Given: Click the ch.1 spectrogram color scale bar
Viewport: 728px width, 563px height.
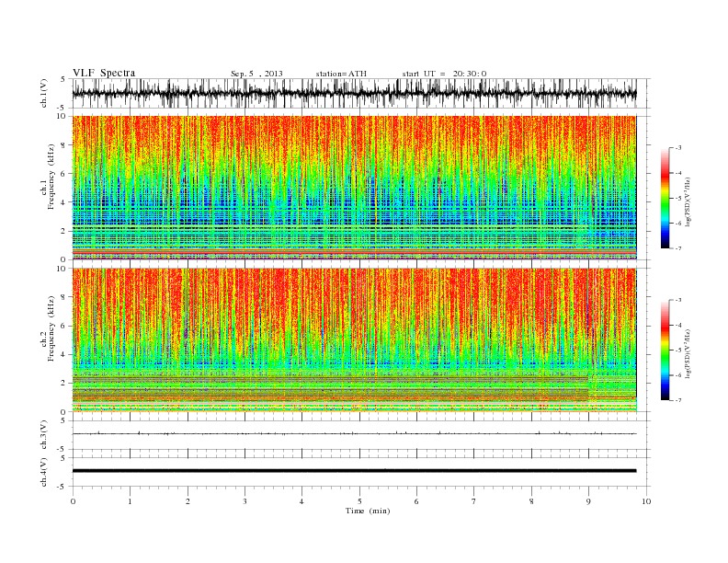Looking at the screenshot, I should pyautogui.click(x=665, y=198).
